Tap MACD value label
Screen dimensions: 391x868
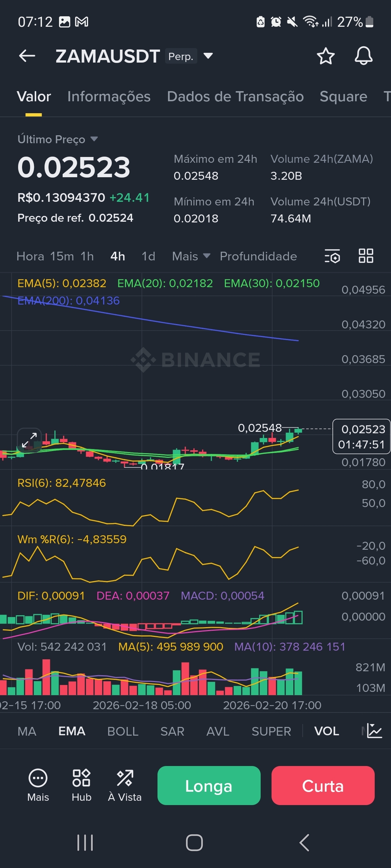tap(223, 596)
